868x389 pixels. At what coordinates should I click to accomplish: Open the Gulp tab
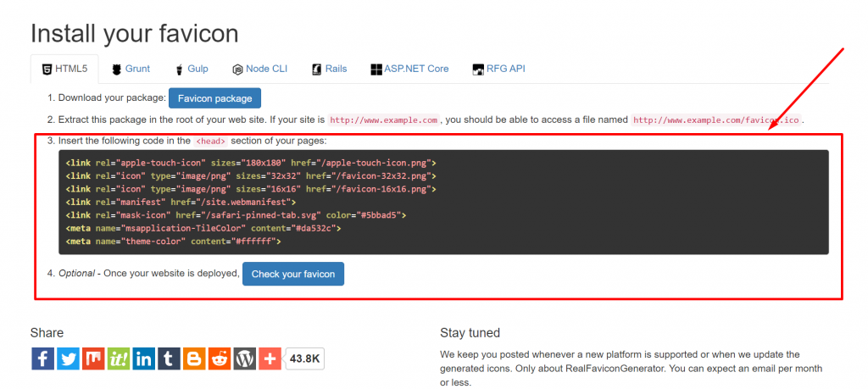[x=192, y=69]
